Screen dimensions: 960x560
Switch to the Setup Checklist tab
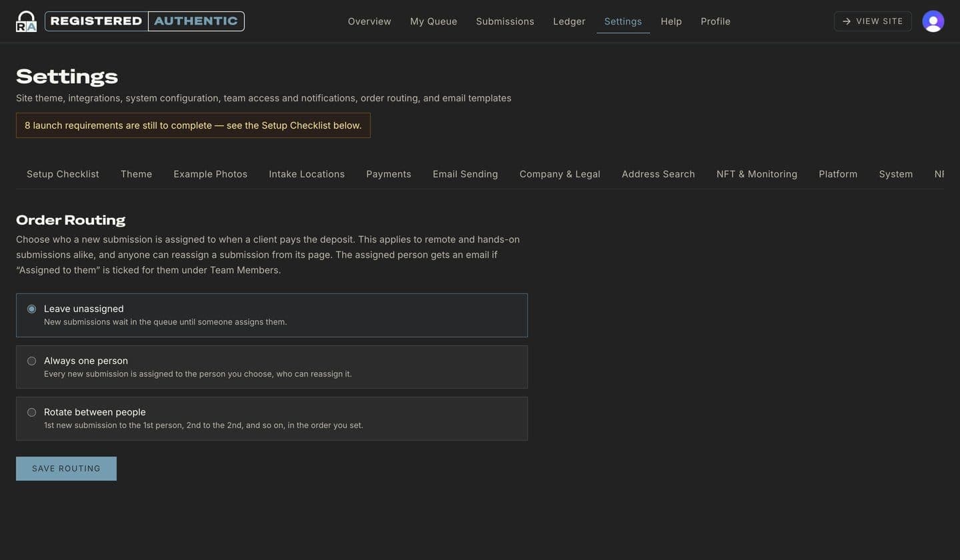pos(63,174)
